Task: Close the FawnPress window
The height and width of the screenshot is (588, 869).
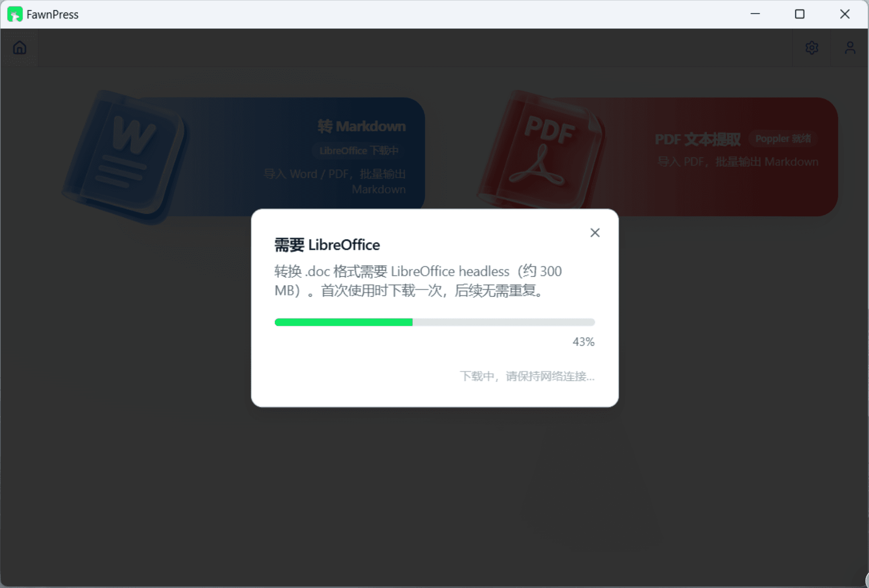Action: click(x=845, y=14)
